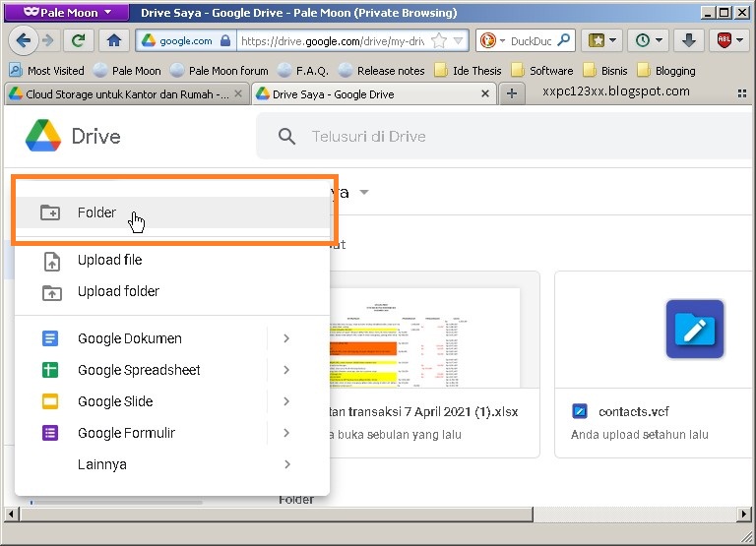The width and height of the screenshot is (756, 546).
Task: Close the Cloud Storage tab
Action: 238,94
